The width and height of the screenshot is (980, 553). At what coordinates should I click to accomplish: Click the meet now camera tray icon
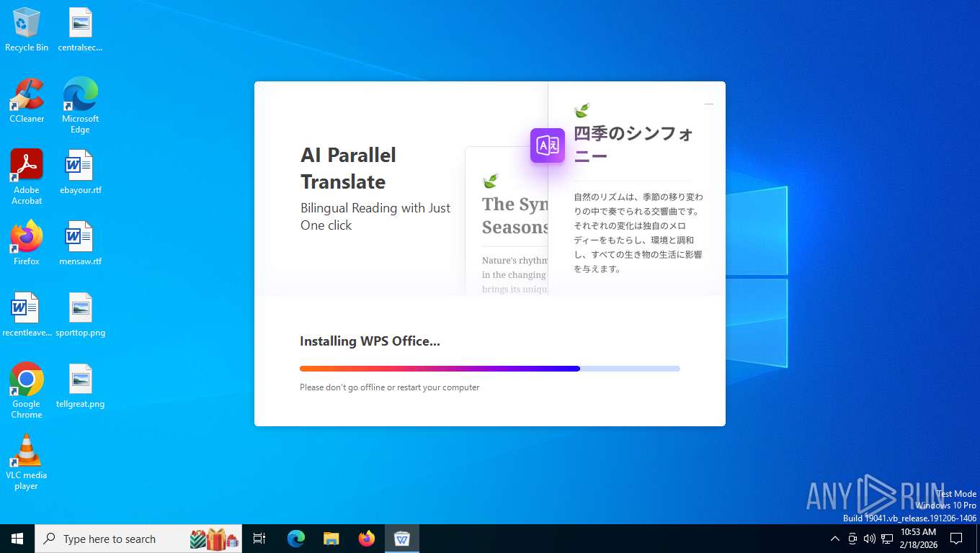pyautogui.click(x=852, y=539)
